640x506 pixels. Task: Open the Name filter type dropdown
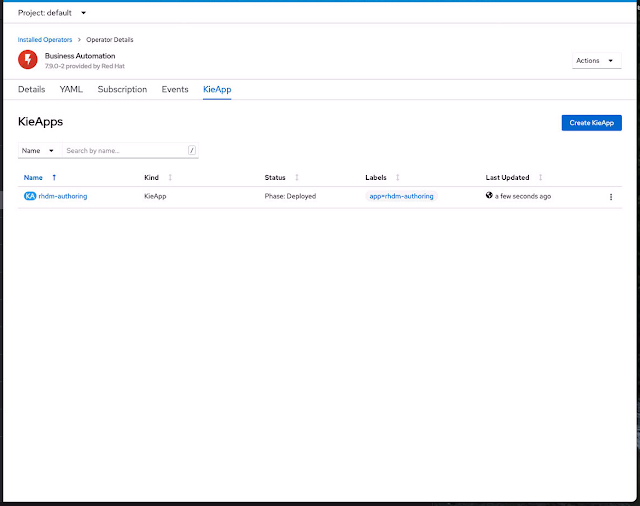coord(40,150)
